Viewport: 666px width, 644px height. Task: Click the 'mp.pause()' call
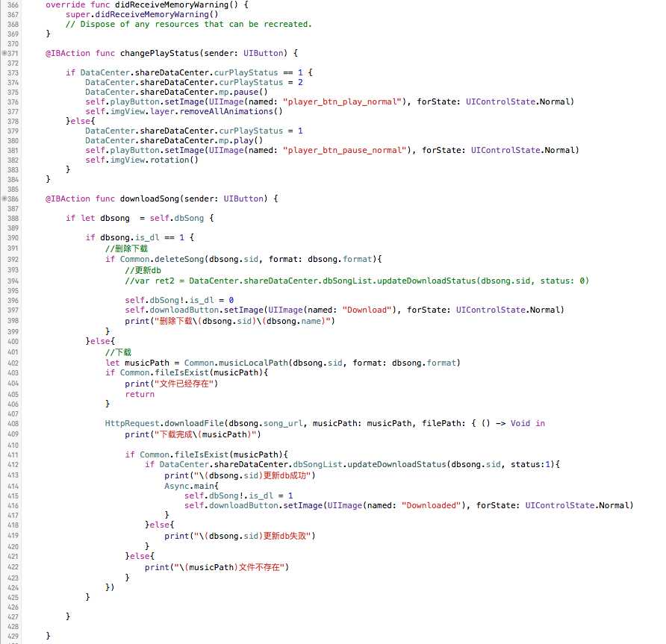[243, 92]
